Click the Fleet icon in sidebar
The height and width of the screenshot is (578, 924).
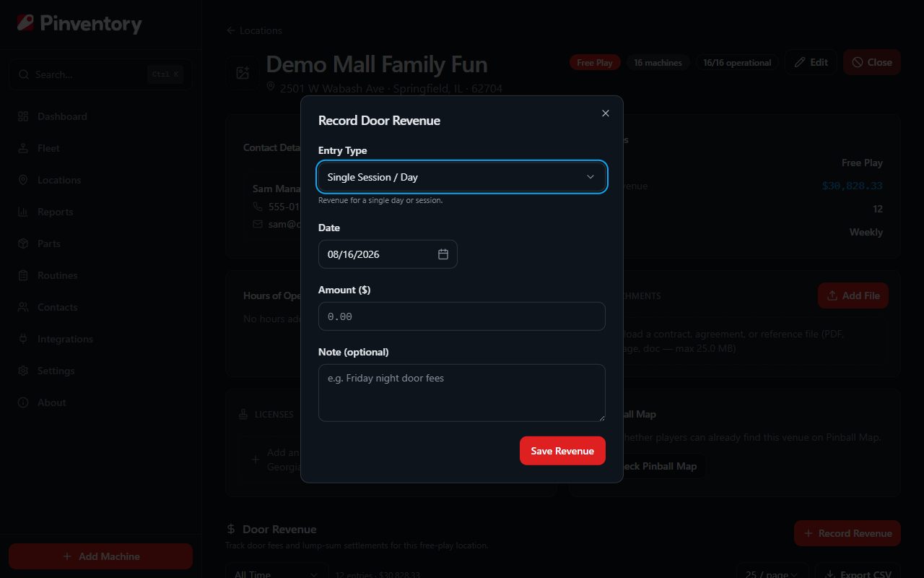tap(23, 148)
